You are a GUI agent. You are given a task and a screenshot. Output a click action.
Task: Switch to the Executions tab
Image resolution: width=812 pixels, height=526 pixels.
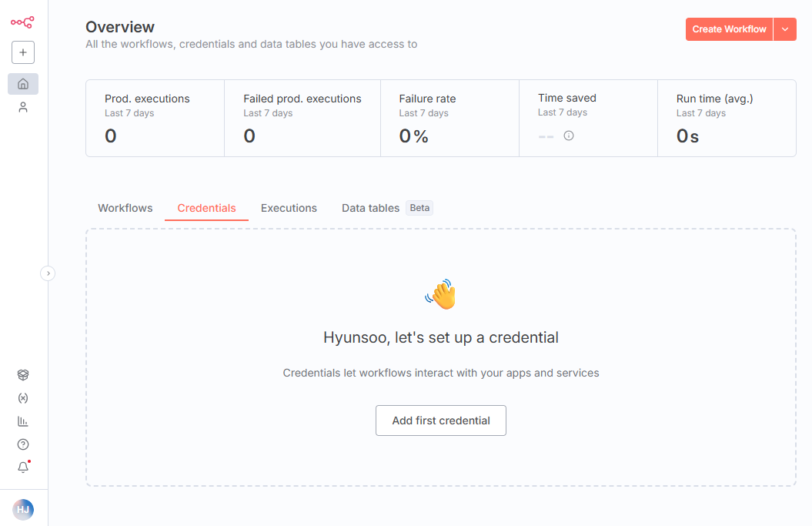289,208
